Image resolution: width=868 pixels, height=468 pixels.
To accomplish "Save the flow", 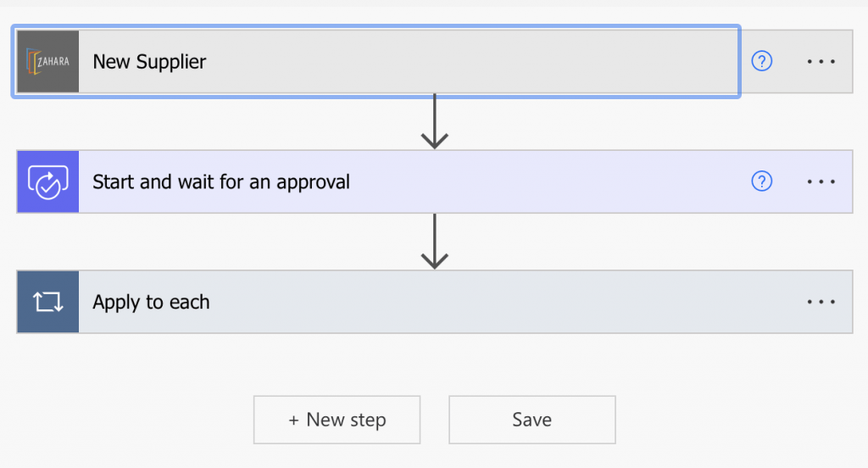I will click(532, 420).
